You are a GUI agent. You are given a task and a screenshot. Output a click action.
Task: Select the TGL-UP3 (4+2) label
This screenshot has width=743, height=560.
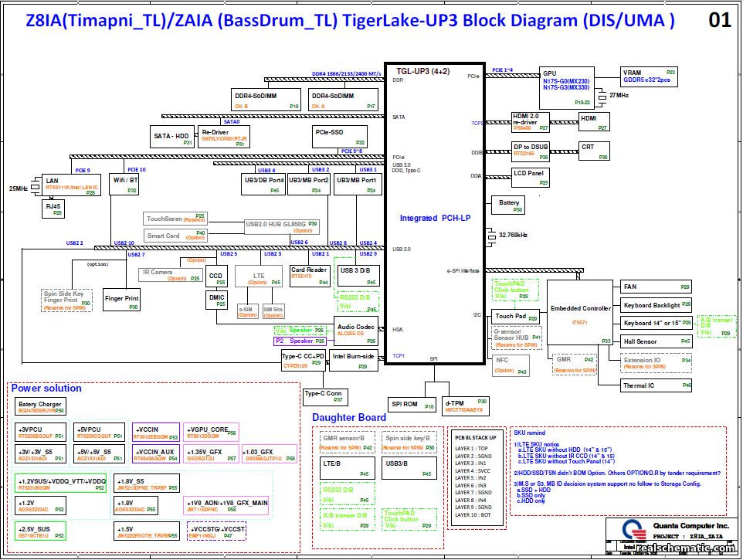[422, 72]
